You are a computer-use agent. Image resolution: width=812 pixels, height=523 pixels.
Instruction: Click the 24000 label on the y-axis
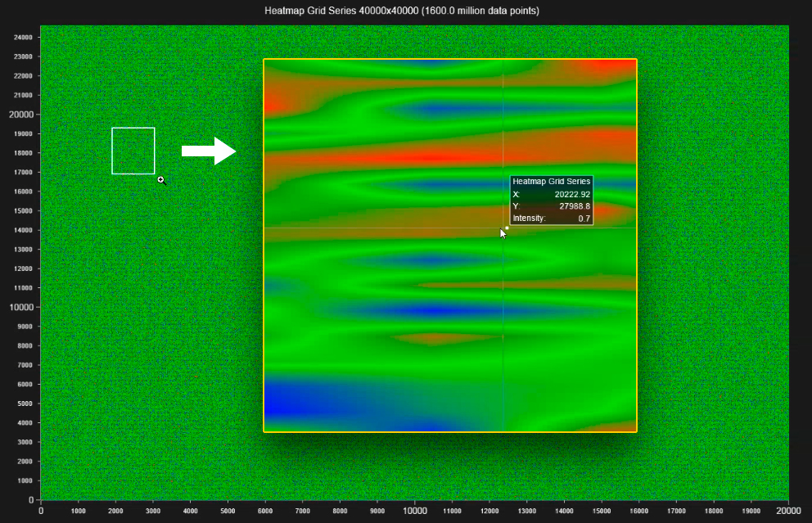pyautogui.click(x=23, y=36)
